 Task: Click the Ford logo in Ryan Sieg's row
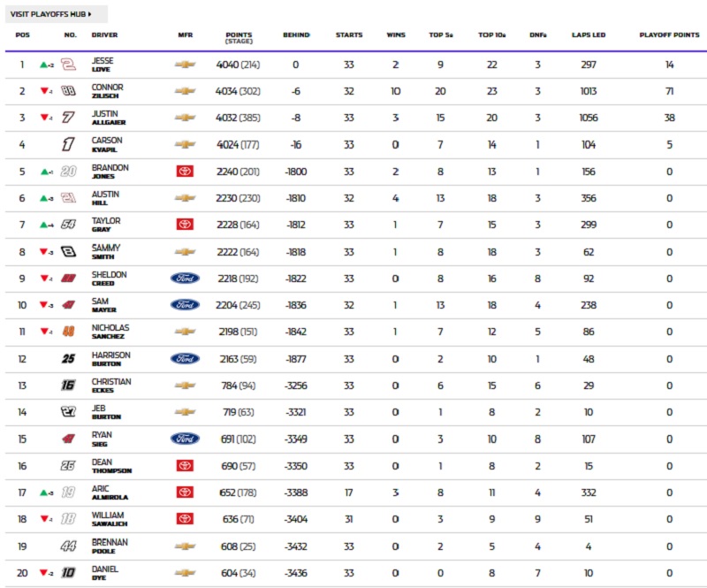185,439
